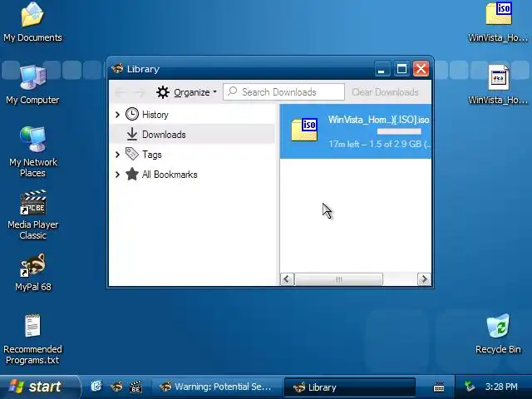Click the History clock icon
This screenshot has width=532, height=399.
131,115
